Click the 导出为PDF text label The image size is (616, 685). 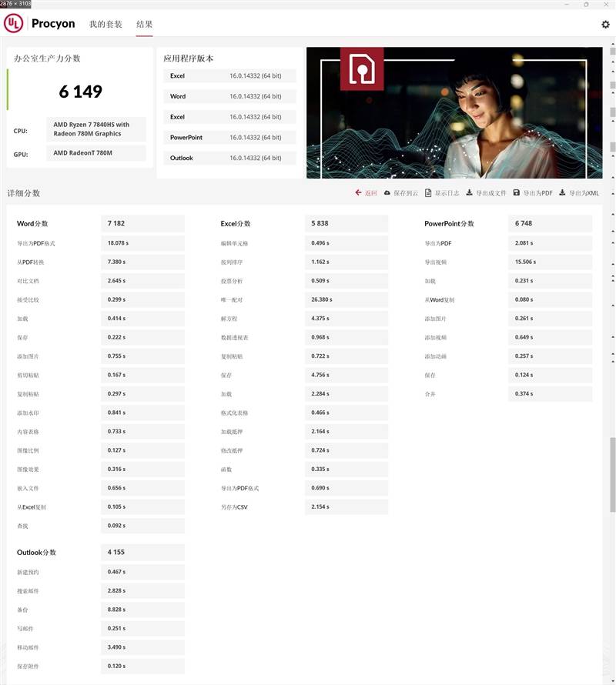pyautogui.click(x=537, y=193)
